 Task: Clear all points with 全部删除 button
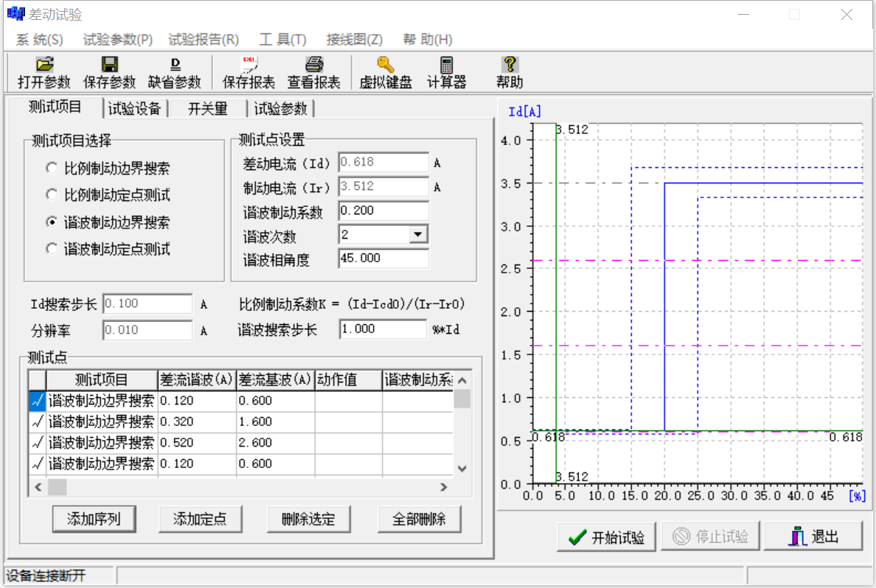click(x=419, y=519)
